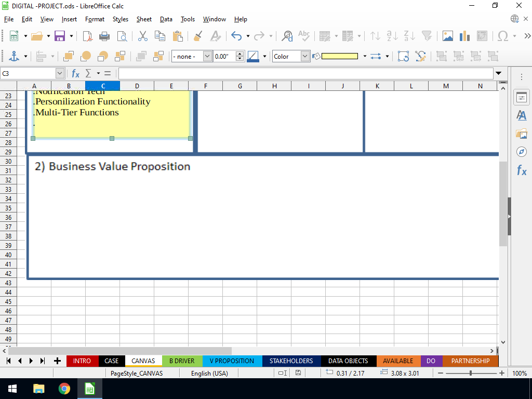The image size is (532, 399).
Task: Add a new sheet with plus button
Action: [x=57, y=361]
